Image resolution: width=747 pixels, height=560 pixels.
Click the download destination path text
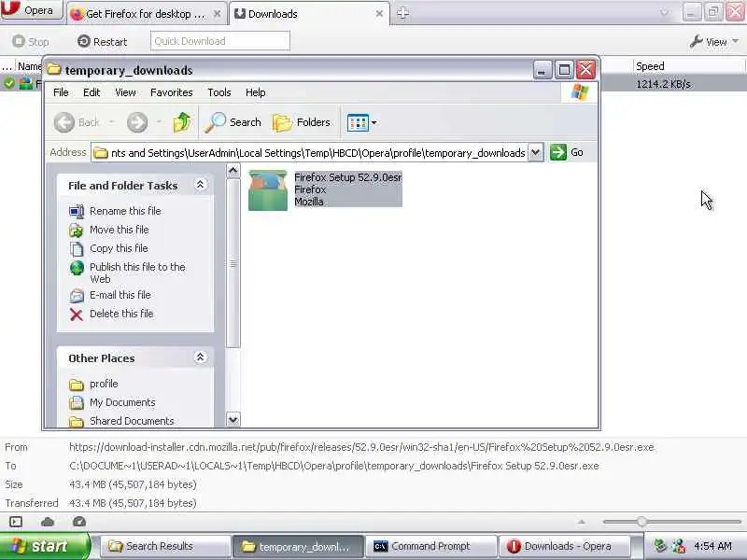[334, 466]
